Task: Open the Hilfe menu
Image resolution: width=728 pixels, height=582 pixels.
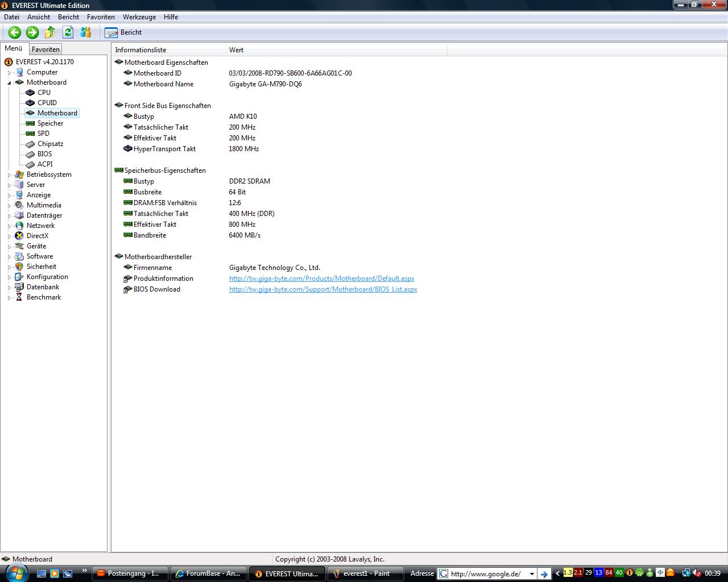Action: tap(171, 17)
